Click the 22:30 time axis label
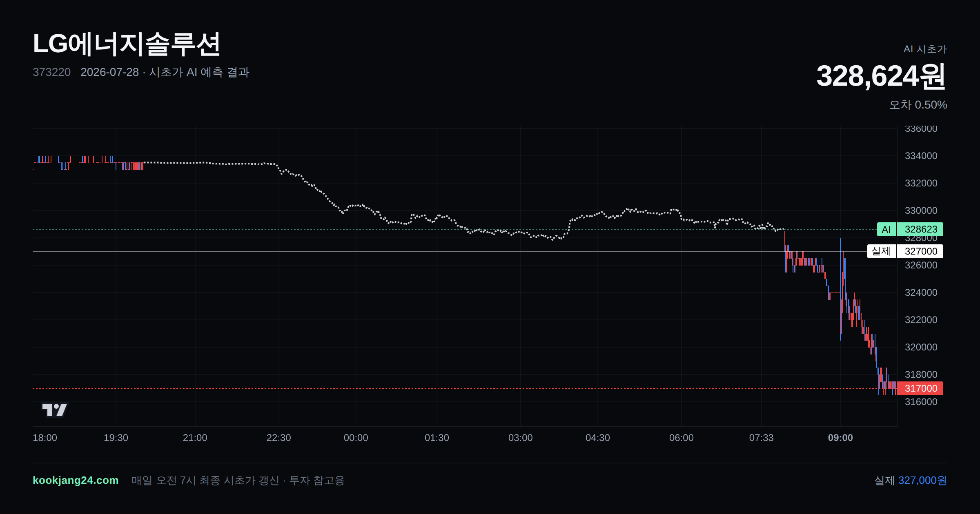Screen dimensions: 980x514 click(278, 438)
